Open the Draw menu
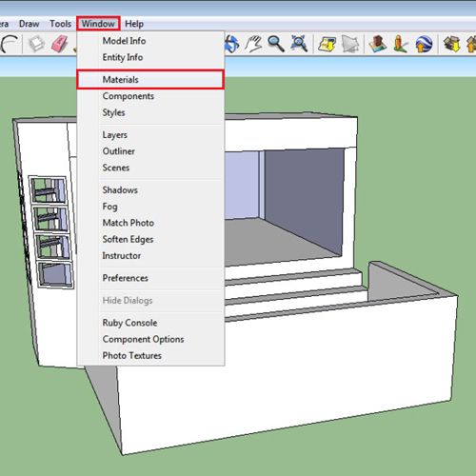 30,24
